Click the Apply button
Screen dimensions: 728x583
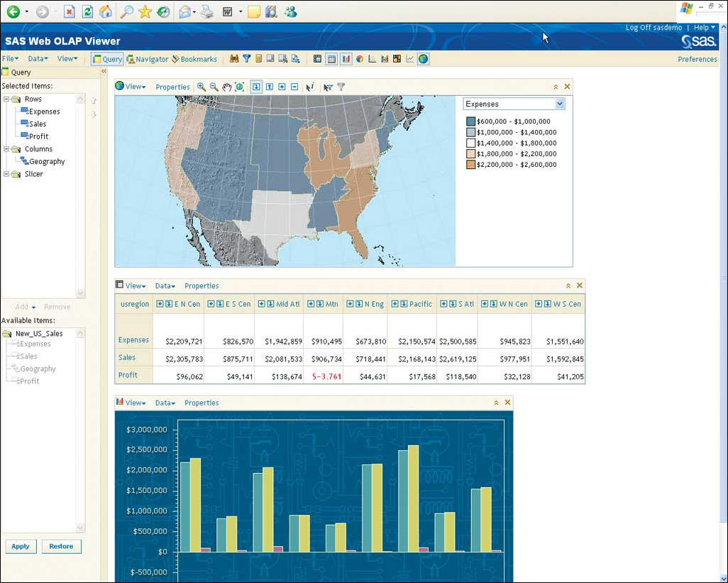(21, 546)
